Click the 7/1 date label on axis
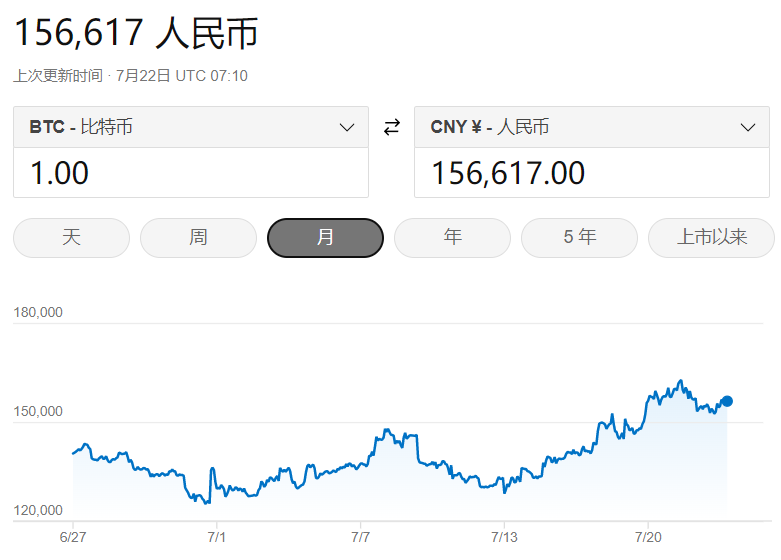Screen dimensions: 781x560 pyautogui.click(x=216, y=538)
